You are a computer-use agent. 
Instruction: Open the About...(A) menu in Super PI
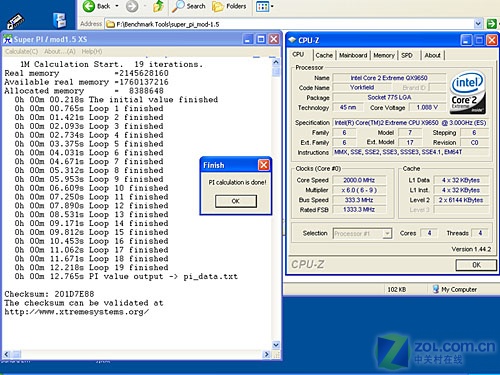coord(60,52)
